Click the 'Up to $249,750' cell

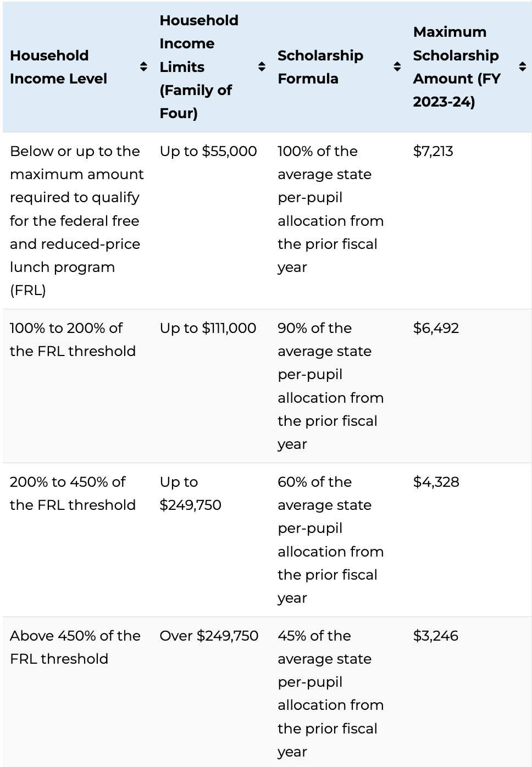coord(190,493)
